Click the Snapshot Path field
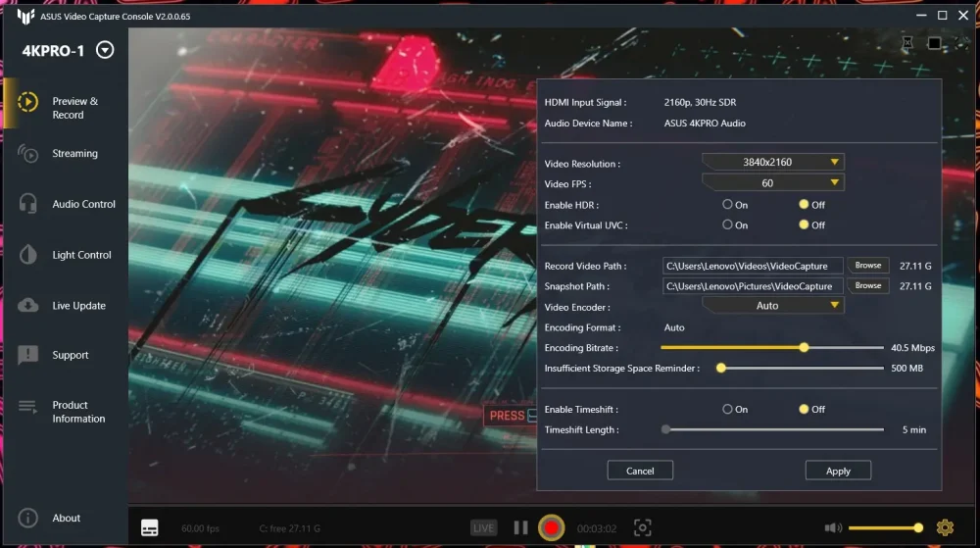Viewport: 980px width, 548px height. coord(753,286)
